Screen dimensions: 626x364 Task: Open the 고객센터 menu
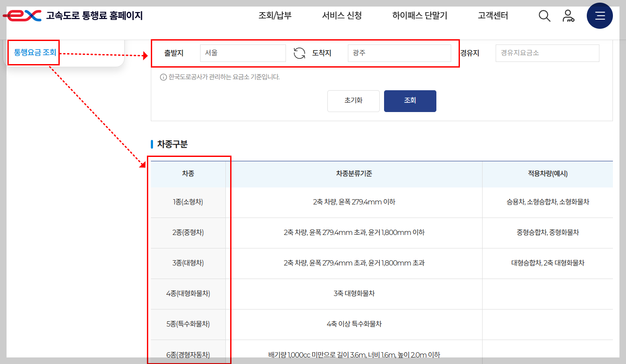pos(493,16)
